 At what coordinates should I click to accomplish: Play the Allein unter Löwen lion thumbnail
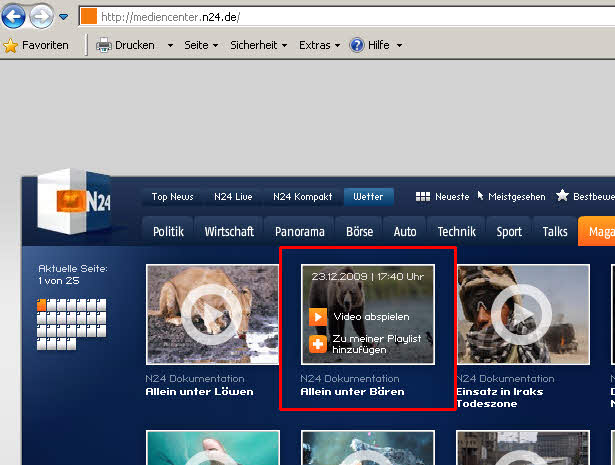click(212, 314)
